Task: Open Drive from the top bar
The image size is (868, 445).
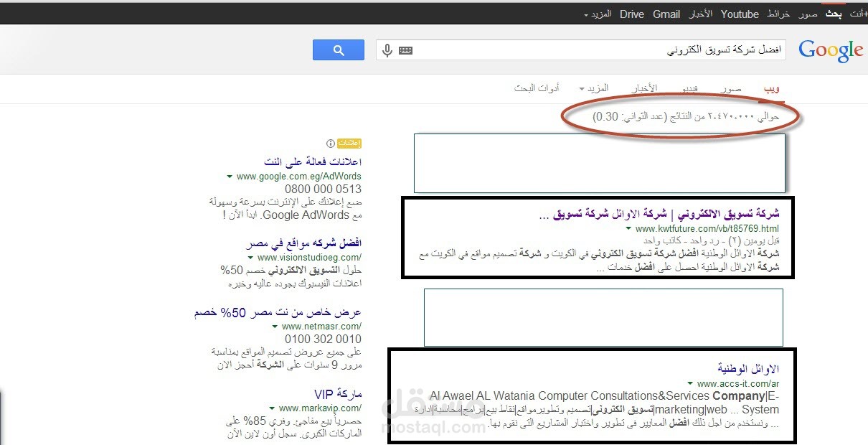Action: pyautogui.click(x=632, y=14)
